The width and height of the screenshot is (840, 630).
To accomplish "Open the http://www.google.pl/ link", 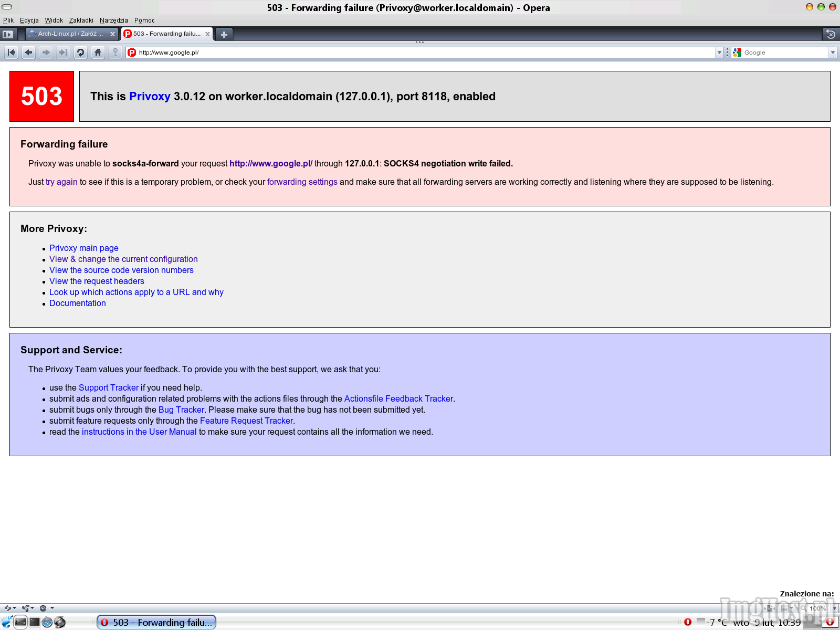I will [271, 164].
